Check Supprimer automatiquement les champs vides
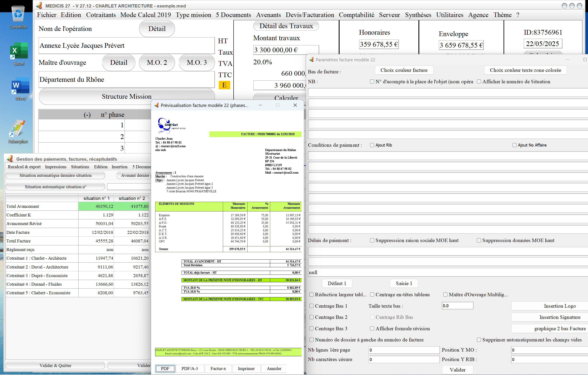This screenshot has width=588, height=375. point(479,340)
